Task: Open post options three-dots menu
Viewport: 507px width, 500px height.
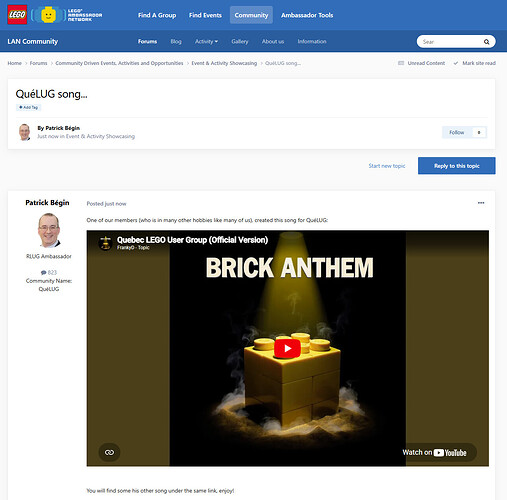Action: [481, 203]
